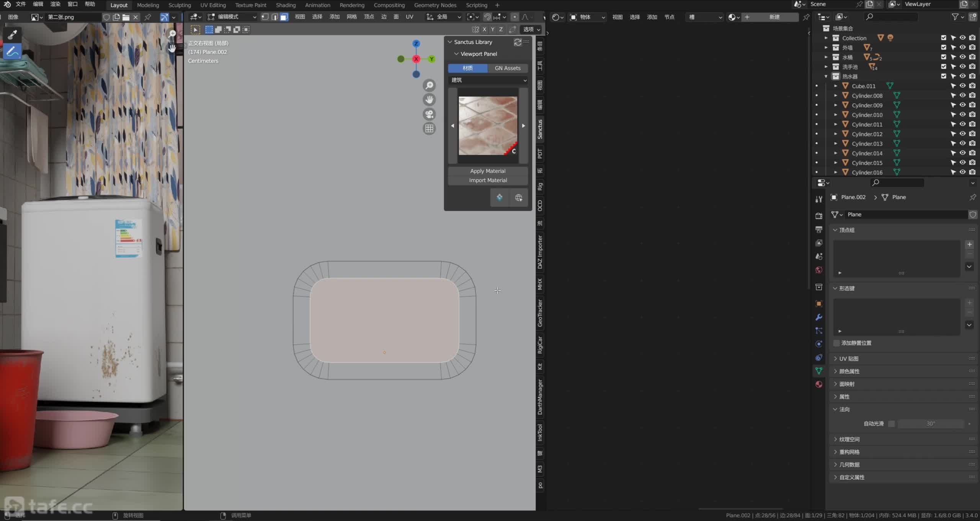Screen dimensions: 980x521
Task: Toggle camera view icon in viewport
Action: click(x=430, y=114)
